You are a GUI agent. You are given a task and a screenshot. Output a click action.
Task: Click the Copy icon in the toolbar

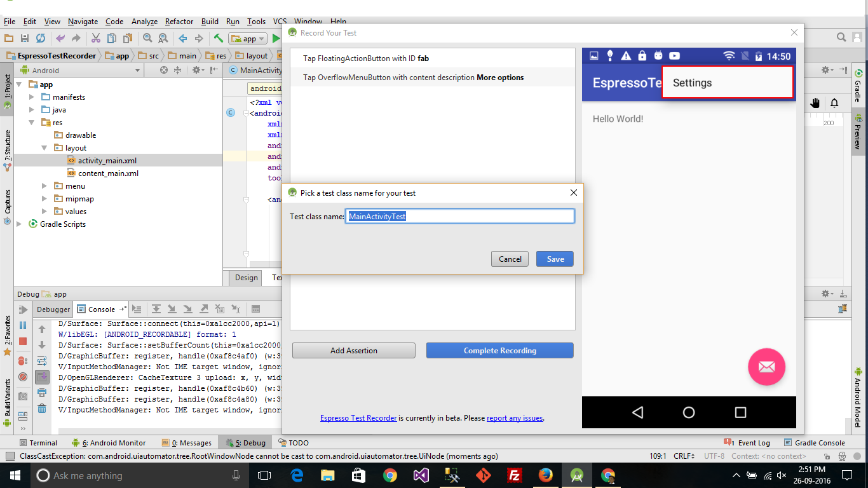(112, 39)
